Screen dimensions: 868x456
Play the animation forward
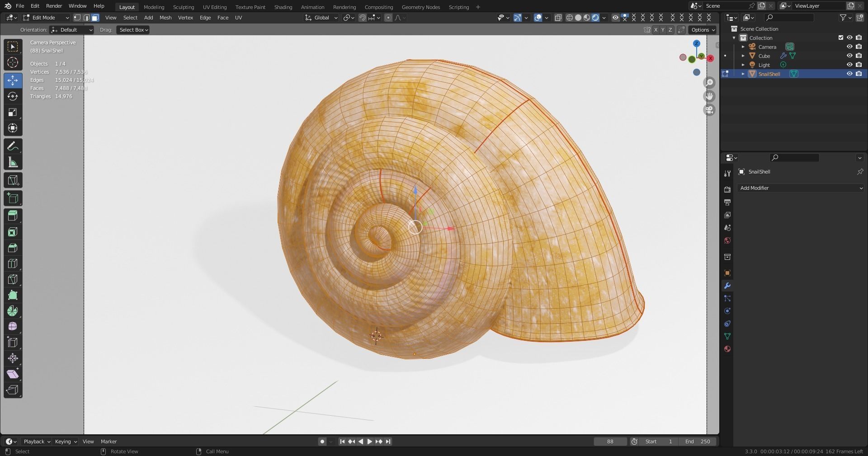coord(369,442)
